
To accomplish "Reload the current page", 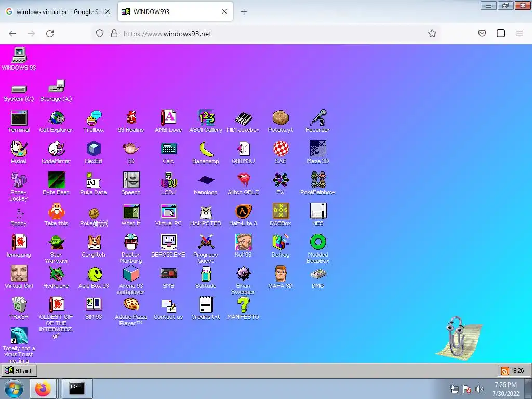I will pos(50,34).
